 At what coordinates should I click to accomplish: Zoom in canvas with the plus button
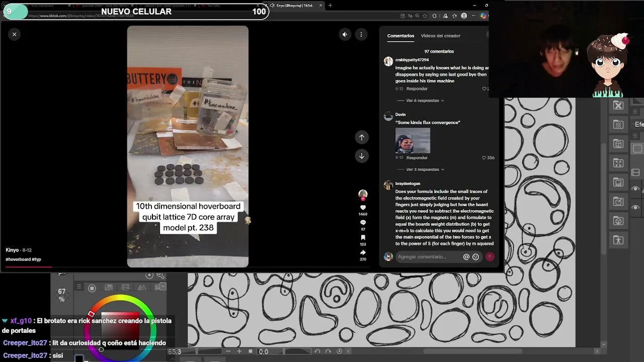point(239,351)
